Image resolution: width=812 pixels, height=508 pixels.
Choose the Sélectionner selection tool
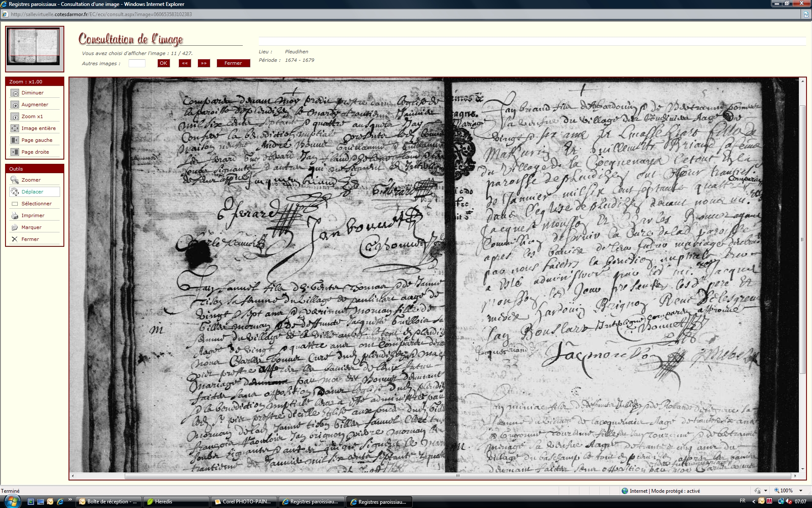click(x=15, y=204)
